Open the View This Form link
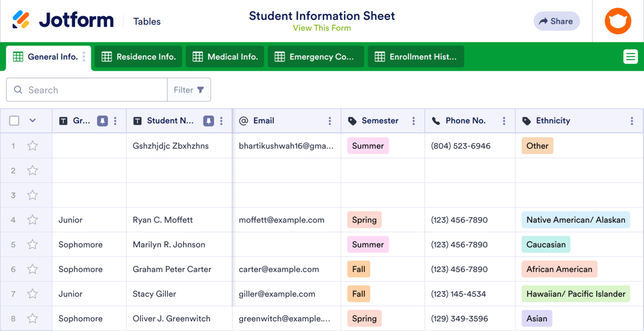This screenshot has height=331, width=644. [321, 28]
